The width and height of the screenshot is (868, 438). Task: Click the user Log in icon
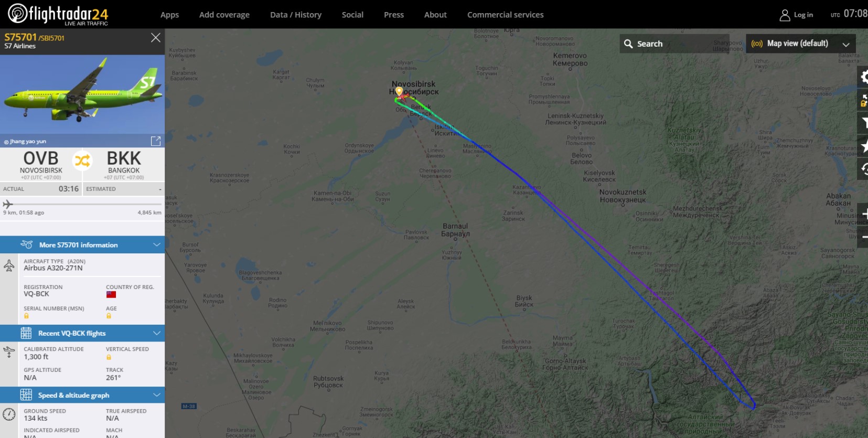point(785,15)
